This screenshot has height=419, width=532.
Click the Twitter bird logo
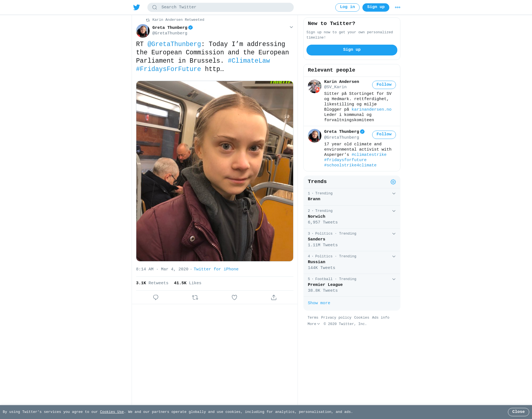(x=137, y=7)
